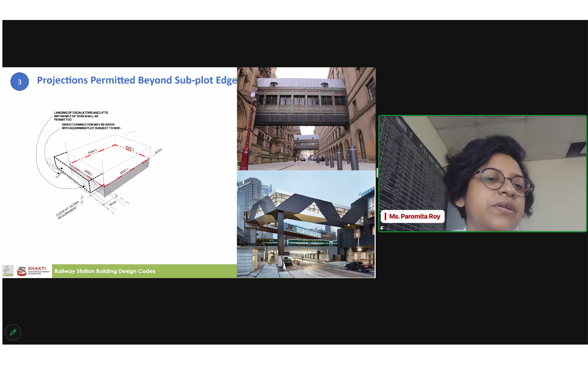Viewport: 588px width, 367px height.
Task: Click the blue circle numbered 3
Action: (x=20, y=82)
